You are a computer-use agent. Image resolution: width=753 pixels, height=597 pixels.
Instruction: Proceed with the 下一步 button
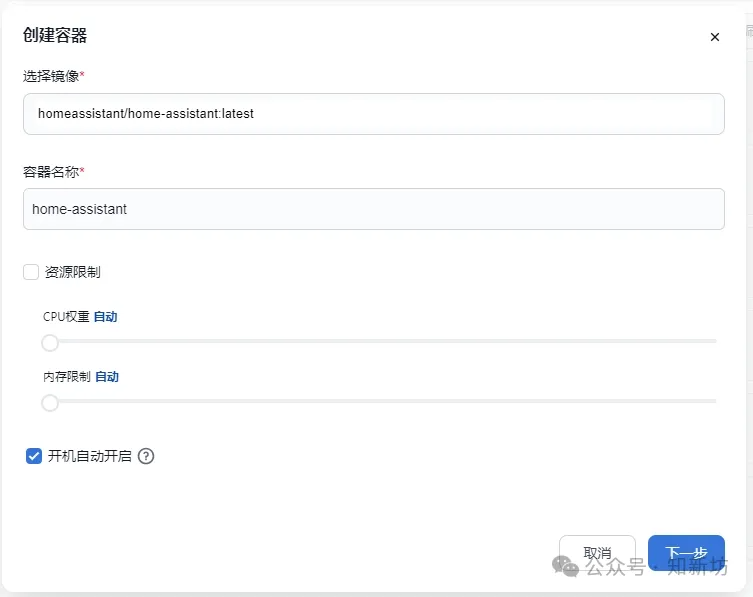click(x=686, y=553)
